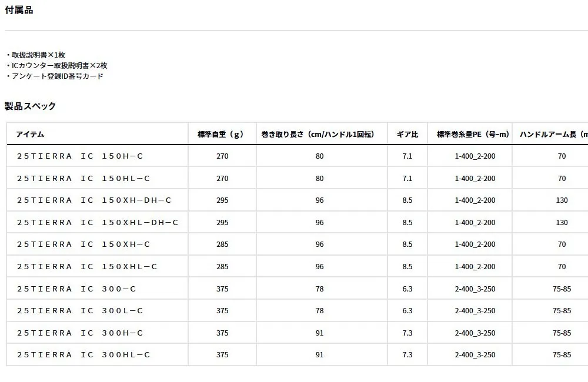The width and height of the screenshot is (588, 382).
Task: Select item 25TIERRA IC 300H-C
Action: pos(80,333)
